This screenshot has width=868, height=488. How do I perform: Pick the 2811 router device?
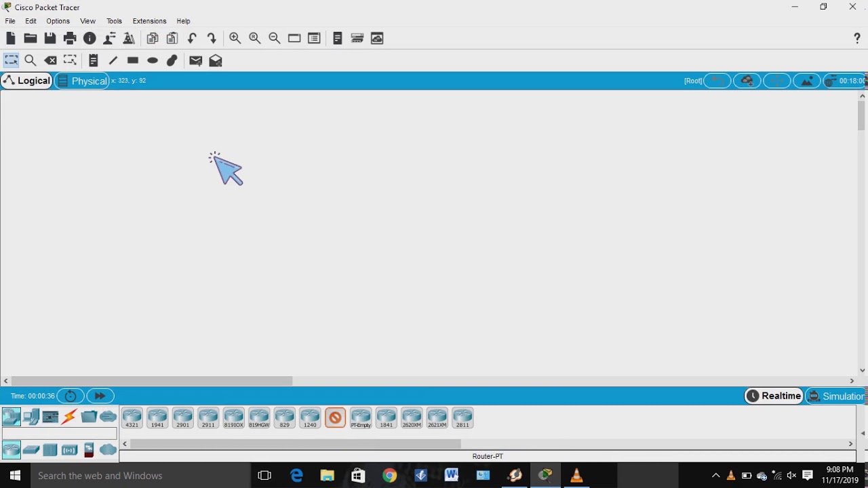(462, 418)
